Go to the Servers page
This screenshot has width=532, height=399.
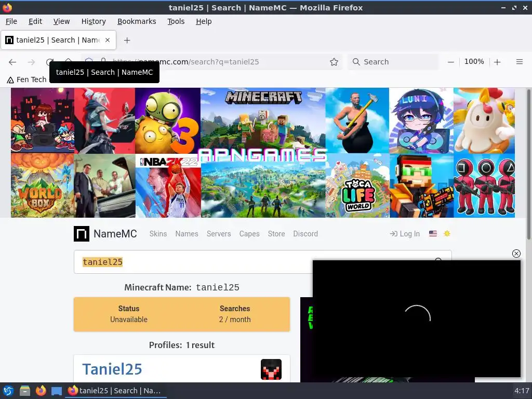[219, 234]
